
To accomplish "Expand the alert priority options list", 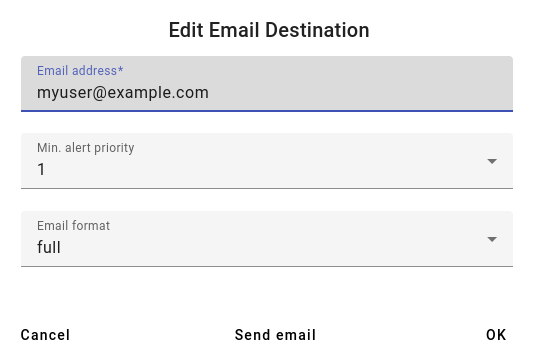I will 267,161.
